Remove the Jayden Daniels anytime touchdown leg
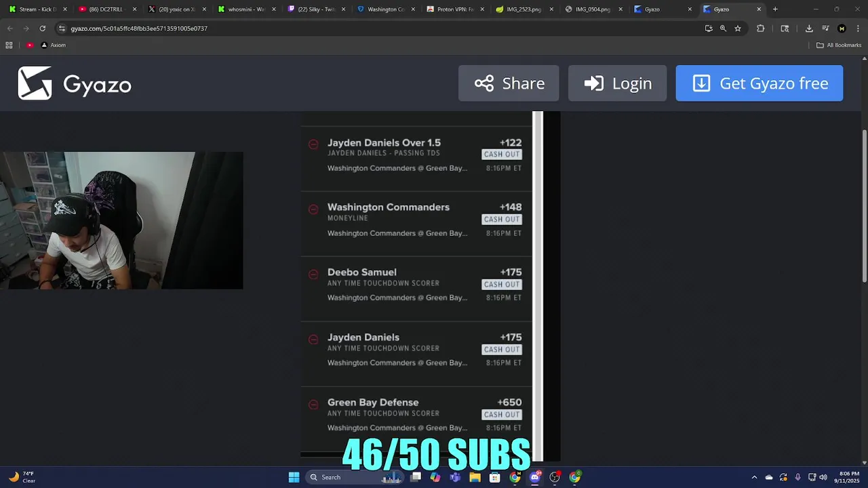 [313, 339]
